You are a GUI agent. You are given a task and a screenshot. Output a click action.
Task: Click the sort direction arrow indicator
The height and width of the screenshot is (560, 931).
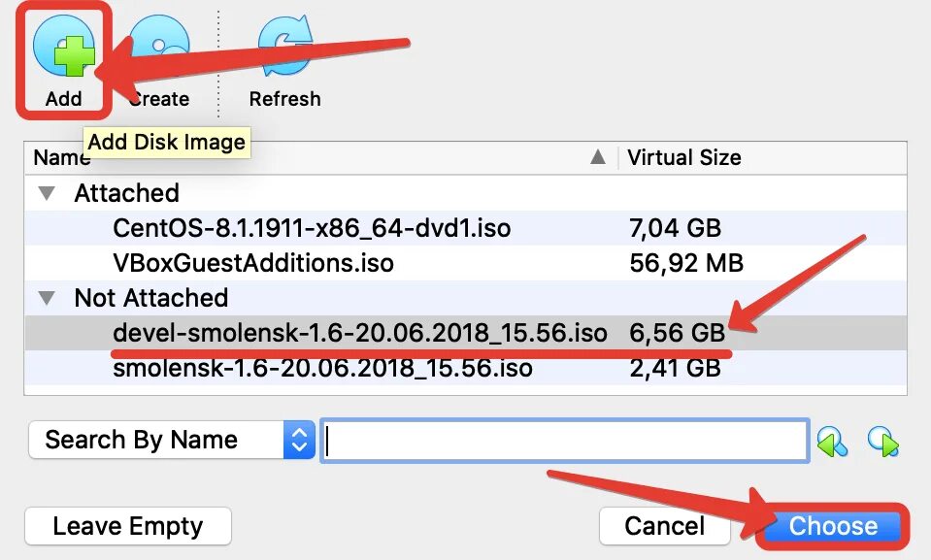[599, 157]
